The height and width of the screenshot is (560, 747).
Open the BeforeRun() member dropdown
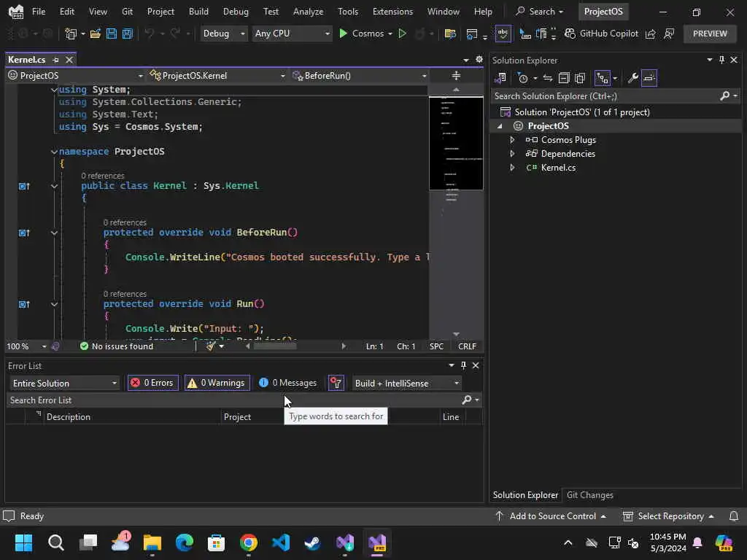point(359,75)
